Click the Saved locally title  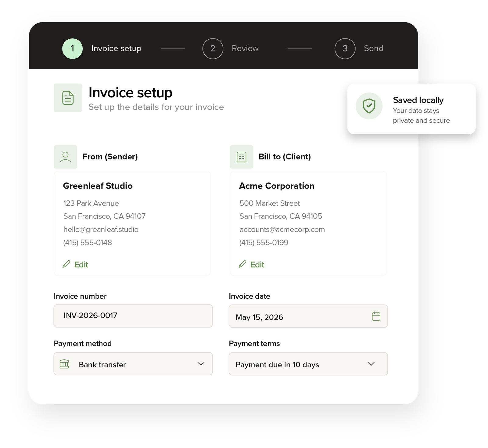point(418,100)
